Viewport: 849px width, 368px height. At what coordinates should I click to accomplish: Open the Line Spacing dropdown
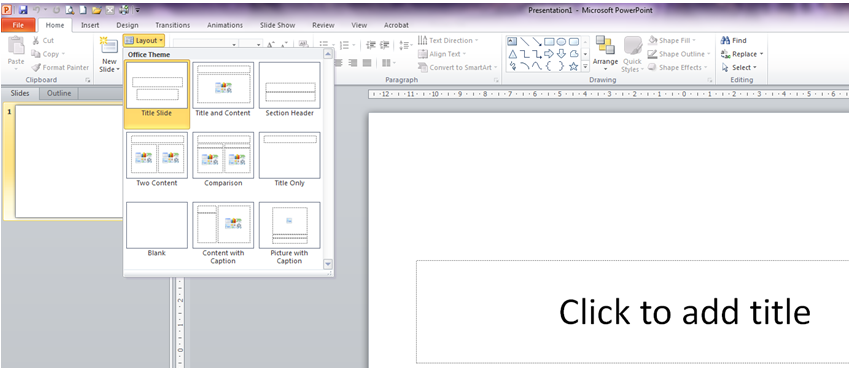click(x=405, y=45)
